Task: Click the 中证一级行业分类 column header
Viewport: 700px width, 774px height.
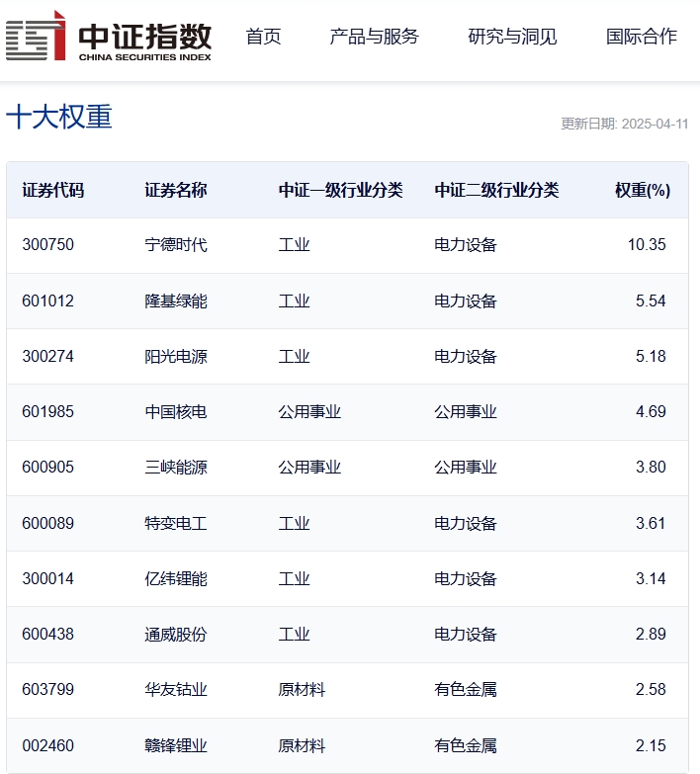Action: tap(341, 190)
